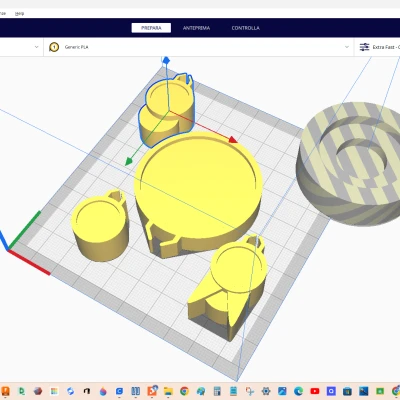The height and width of the screenshot is (400, 400).
Task: Open YouTube red icon in taskbar
Action: click(315, 391)
